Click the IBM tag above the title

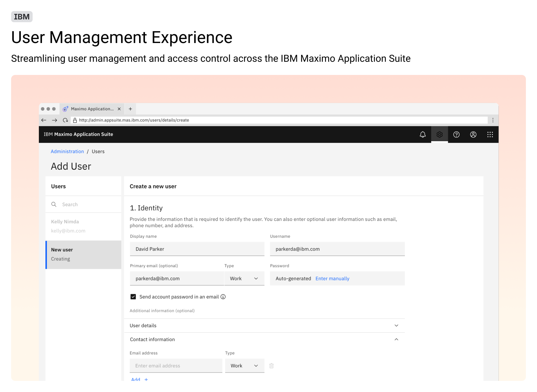(22, 17)
